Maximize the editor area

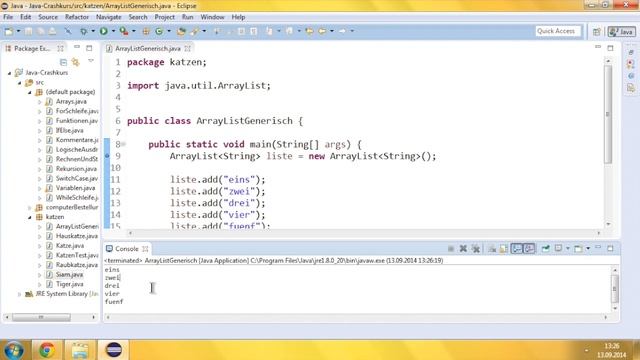click(x=610, y=48)
